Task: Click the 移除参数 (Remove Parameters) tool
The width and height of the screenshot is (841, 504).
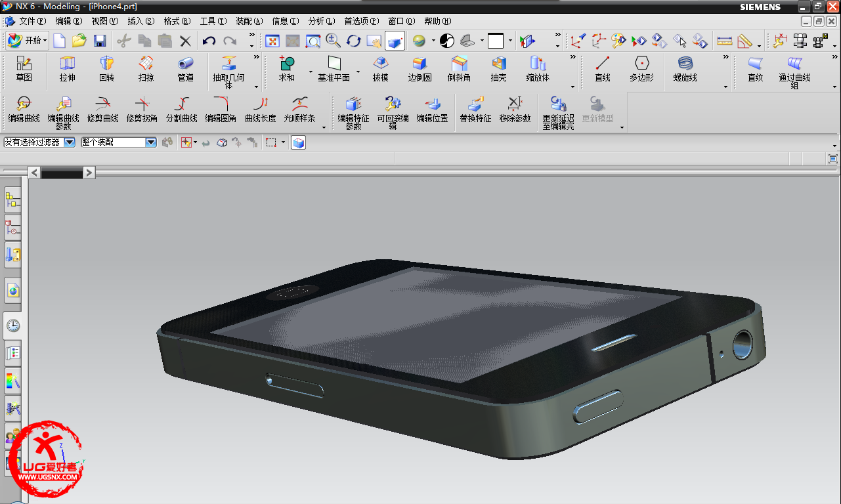Action: pyautogui.click(x=515, y=110)
